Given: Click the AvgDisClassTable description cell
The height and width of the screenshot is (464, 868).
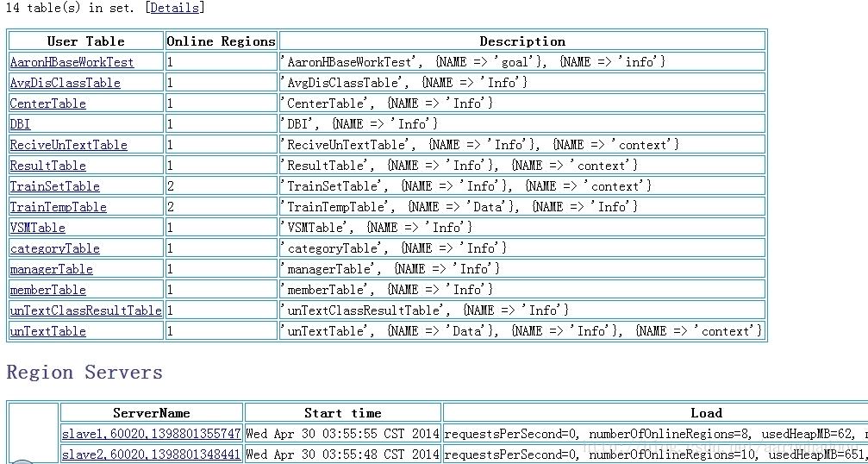Looking at the screenshot, I should pos(522,83).
